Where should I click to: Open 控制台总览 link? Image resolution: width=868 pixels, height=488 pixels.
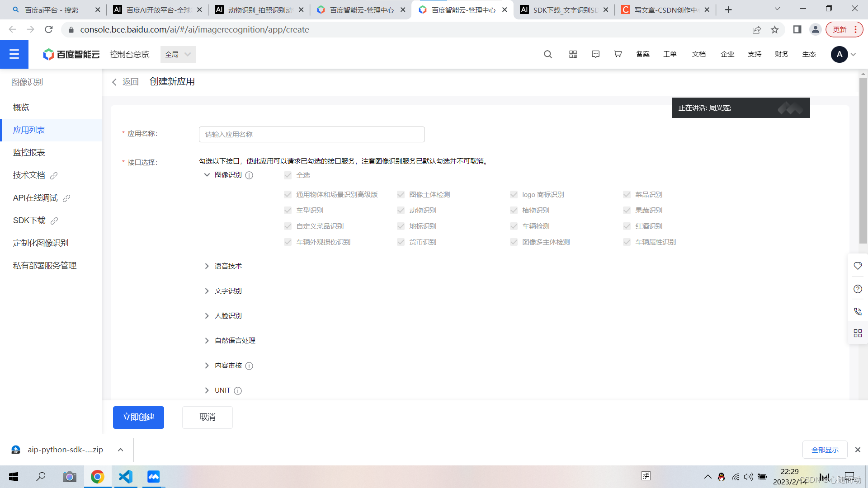[129, 54]
